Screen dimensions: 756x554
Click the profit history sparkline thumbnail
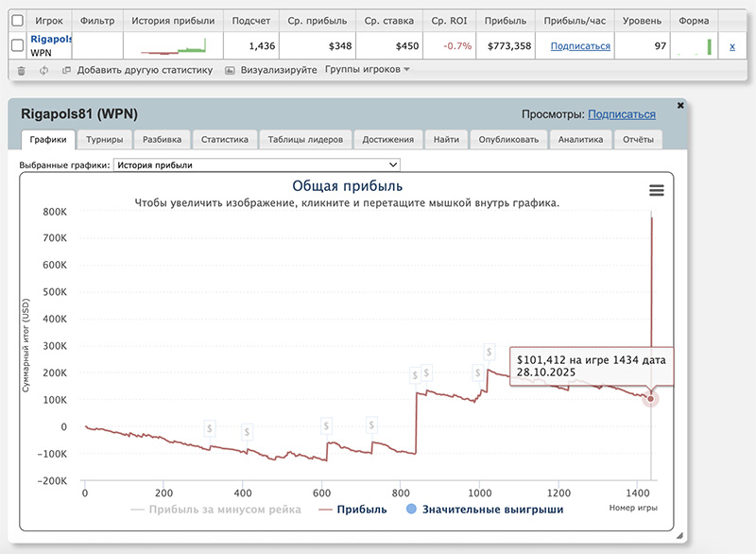[173, 46]
